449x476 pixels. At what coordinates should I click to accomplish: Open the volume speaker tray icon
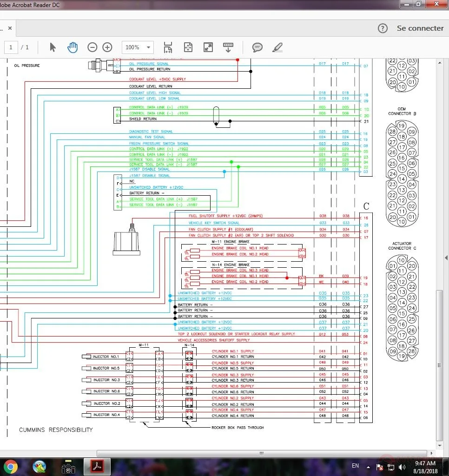(x=402, y=467)
